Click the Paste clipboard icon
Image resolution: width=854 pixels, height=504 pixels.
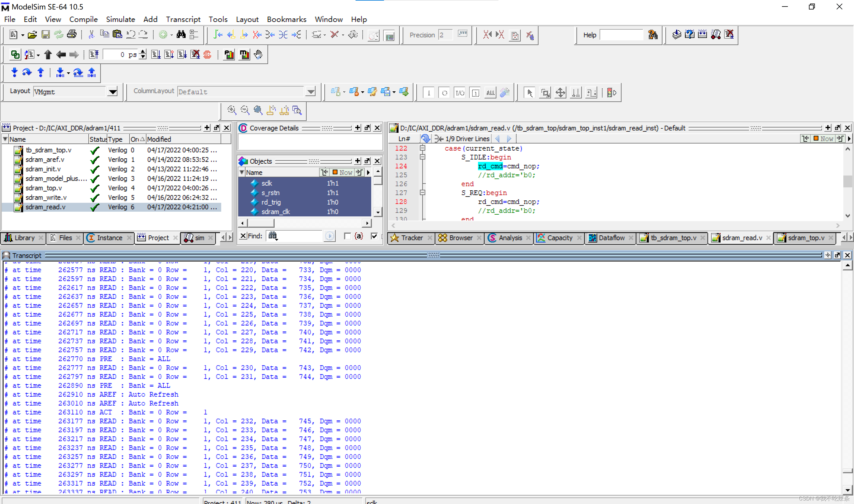coord(117,35)
